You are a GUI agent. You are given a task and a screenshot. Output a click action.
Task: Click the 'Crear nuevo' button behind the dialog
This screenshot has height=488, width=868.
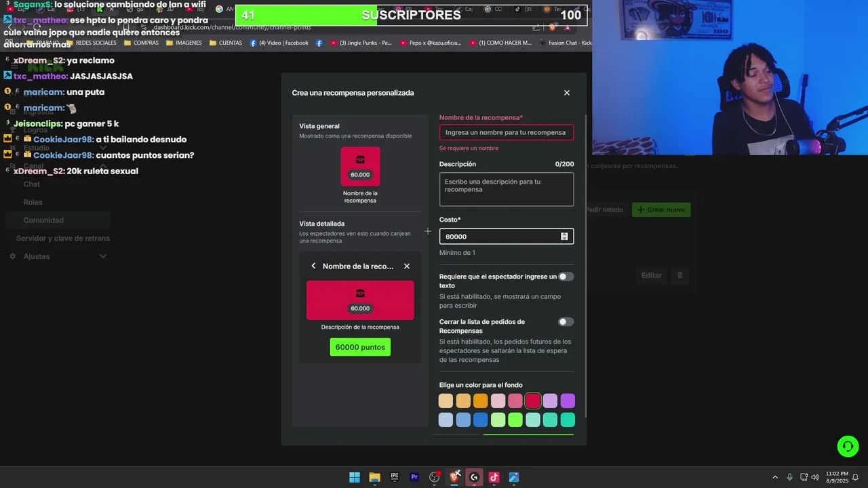pos(661,210)
